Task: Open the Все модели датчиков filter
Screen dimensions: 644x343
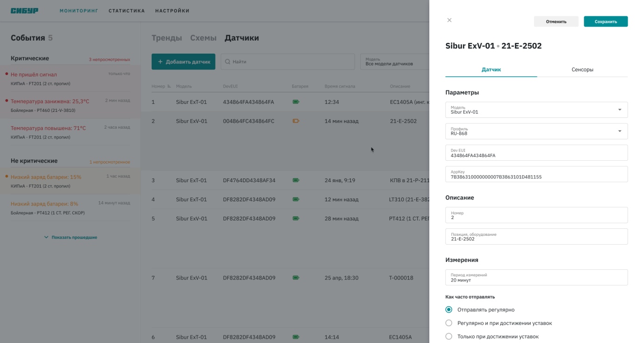Action: (395, 62)
